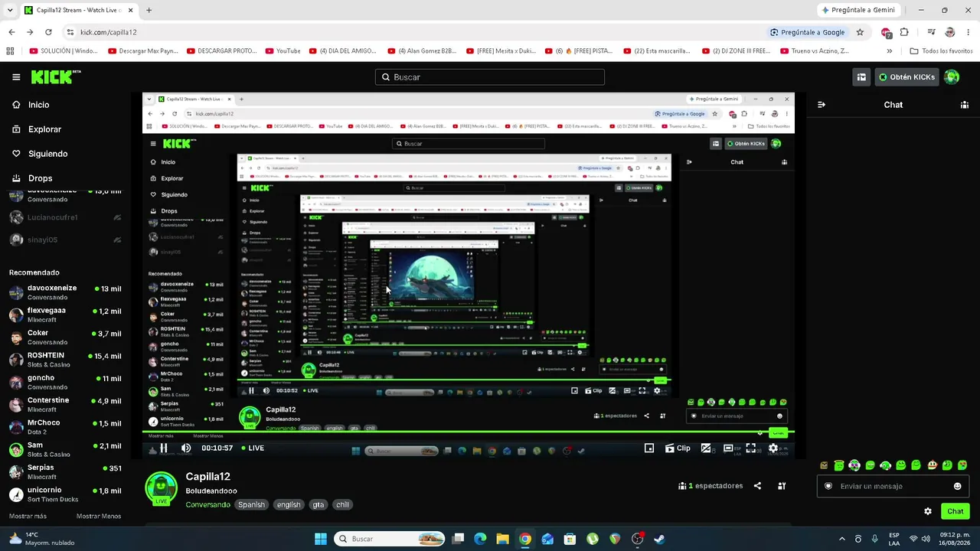Open goncho Dota 2 channel
This screenshot has width=980, height=551.
[65, 382]
